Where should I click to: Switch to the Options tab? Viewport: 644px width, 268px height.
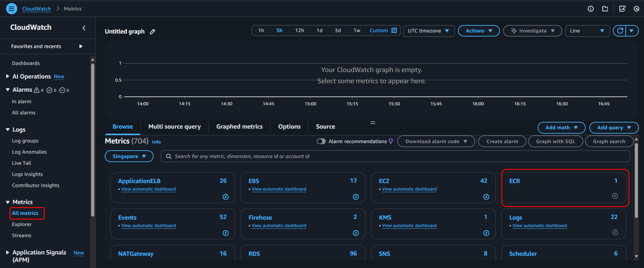(x=289, y=127)
